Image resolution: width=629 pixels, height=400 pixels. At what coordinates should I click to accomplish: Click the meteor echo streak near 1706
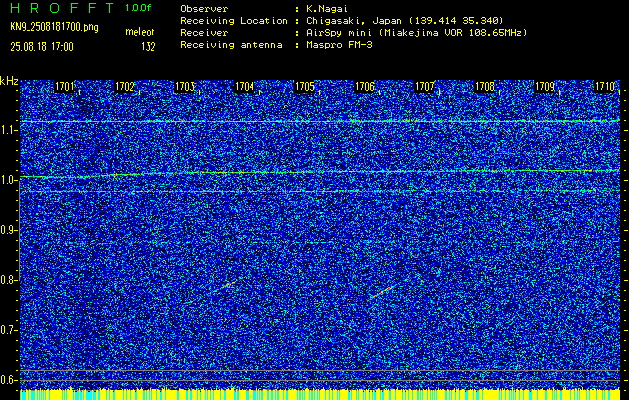click(x=383, y=291)
